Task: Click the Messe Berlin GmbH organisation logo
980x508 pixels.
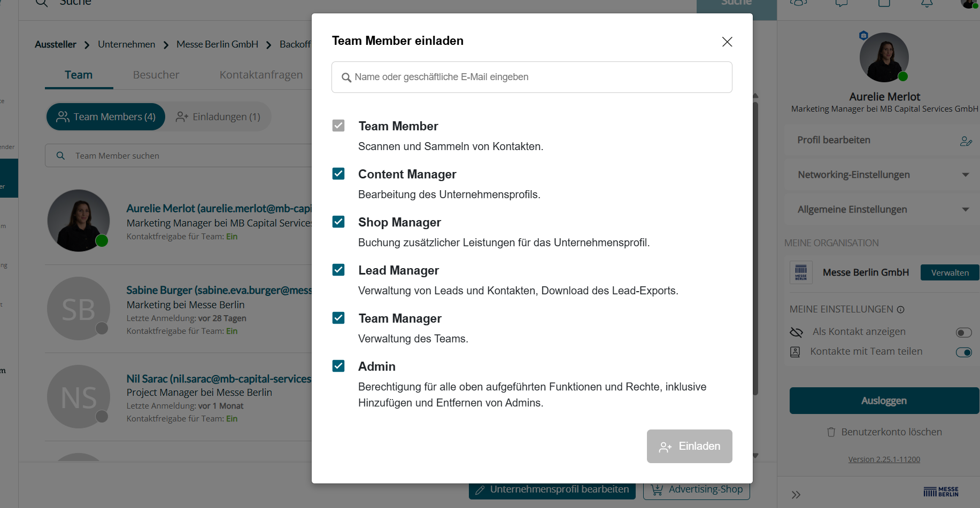Action: [x=801, y=272]
